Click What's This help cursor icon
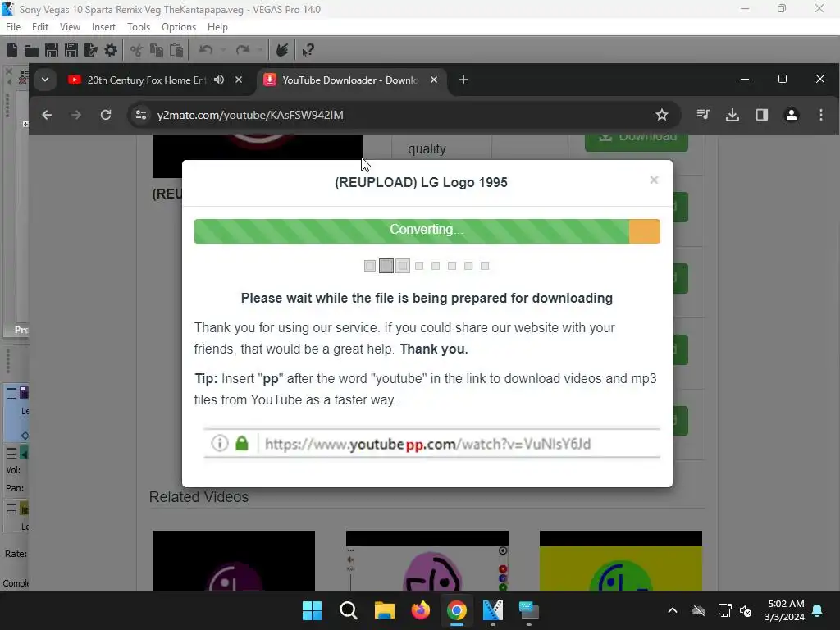 308,50
